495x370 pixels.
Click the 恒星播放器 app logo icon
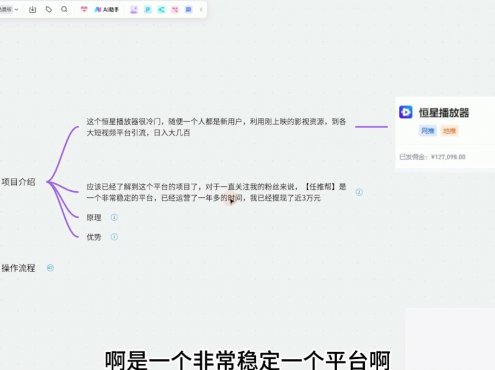point(406,112)
